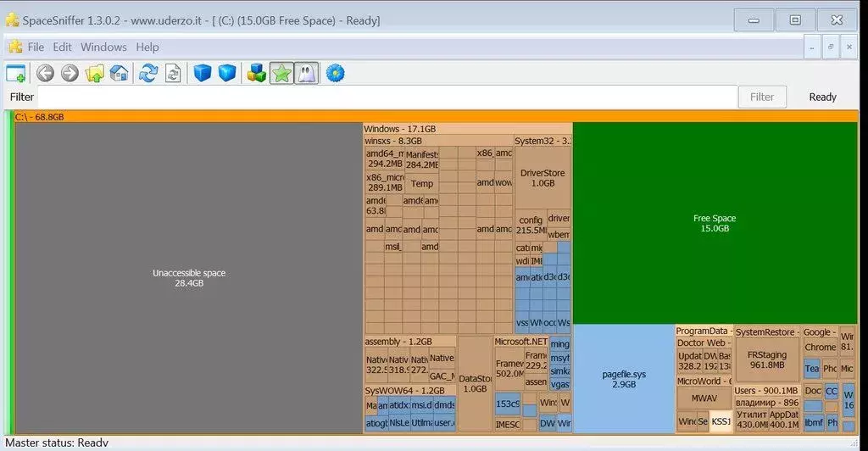Apply file classes style with colored cubes

pyautogui.click(x=256, y=73)
